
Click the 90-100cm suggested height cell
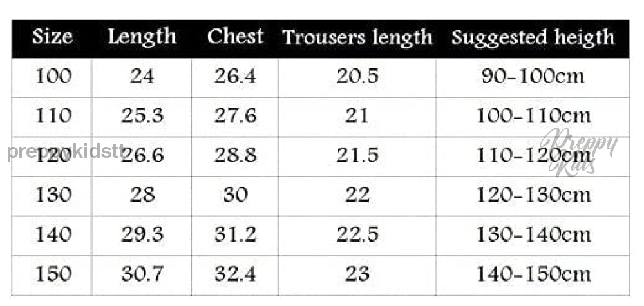pyautogui.click(x=533, y=77)
